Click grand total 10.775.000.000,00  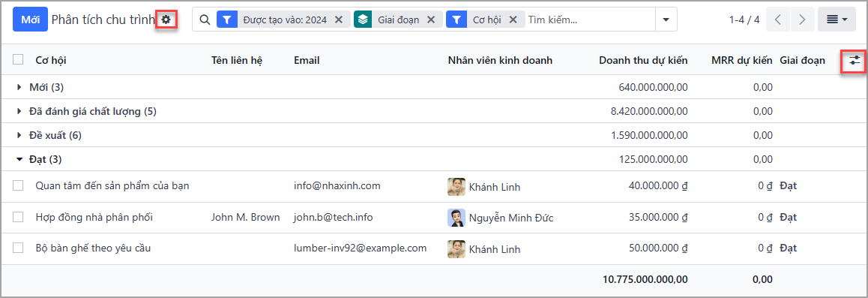pos(645,280)
